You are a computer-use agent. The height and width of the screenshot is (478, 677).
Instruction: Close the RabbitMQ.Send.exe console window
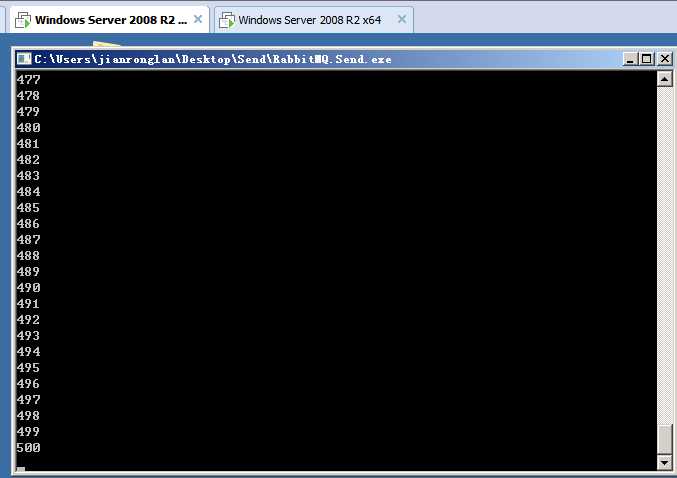coord(664,59)
